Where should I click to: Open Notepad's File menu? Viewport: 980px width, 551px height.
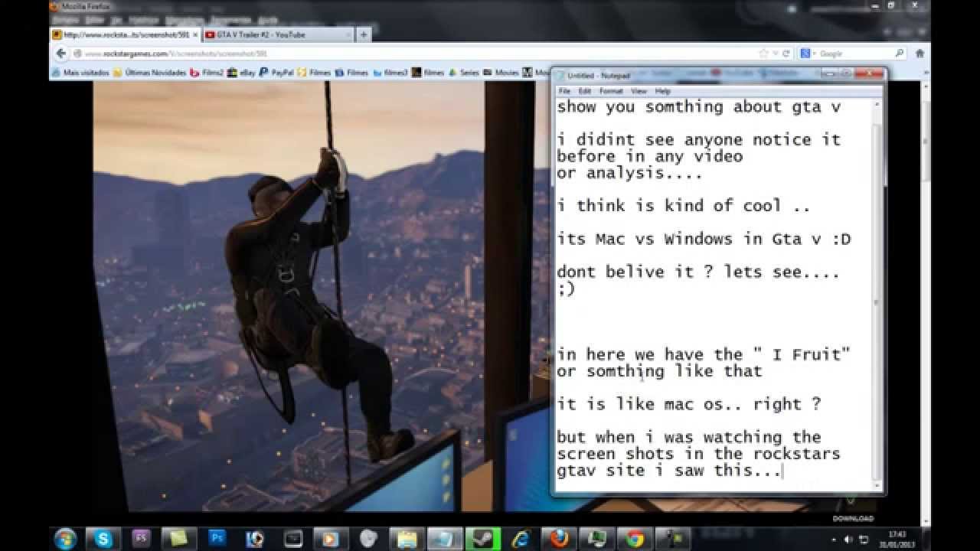point(564,91)
